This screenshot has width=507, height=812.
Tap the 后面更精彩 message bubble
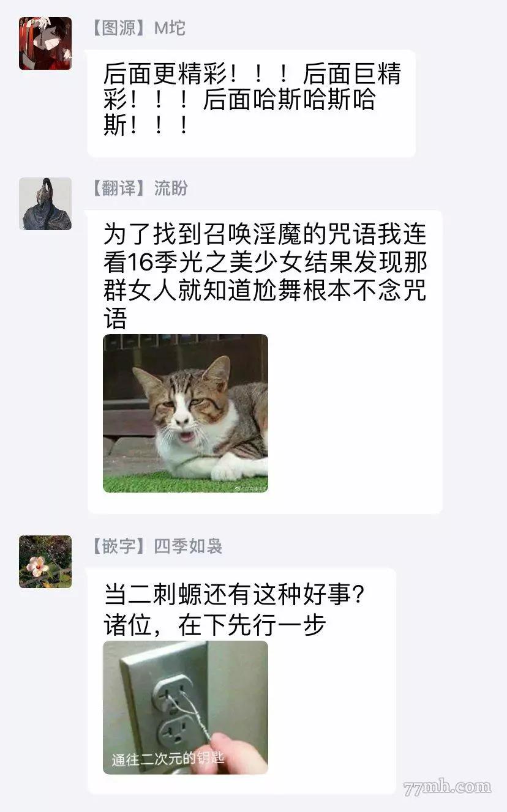pos(252,103)
